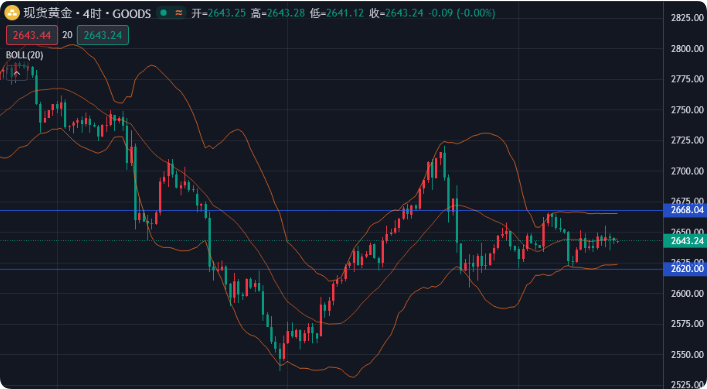Open symbol search via 现货黄金 · 4时 · GOODS title
The height and width of the screenshot is (389, 707).
pos(87,14)
